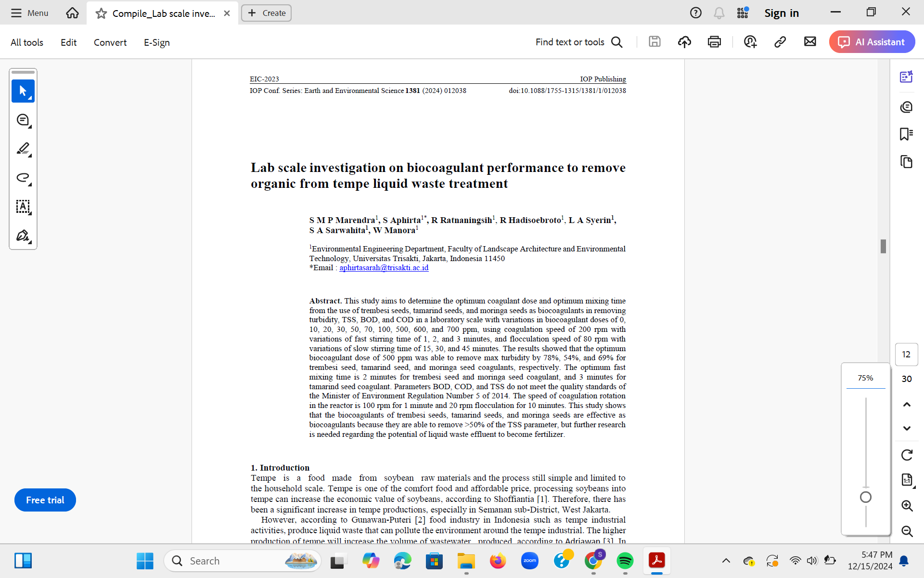Open the Windows Start menu

tap(145, 561)
